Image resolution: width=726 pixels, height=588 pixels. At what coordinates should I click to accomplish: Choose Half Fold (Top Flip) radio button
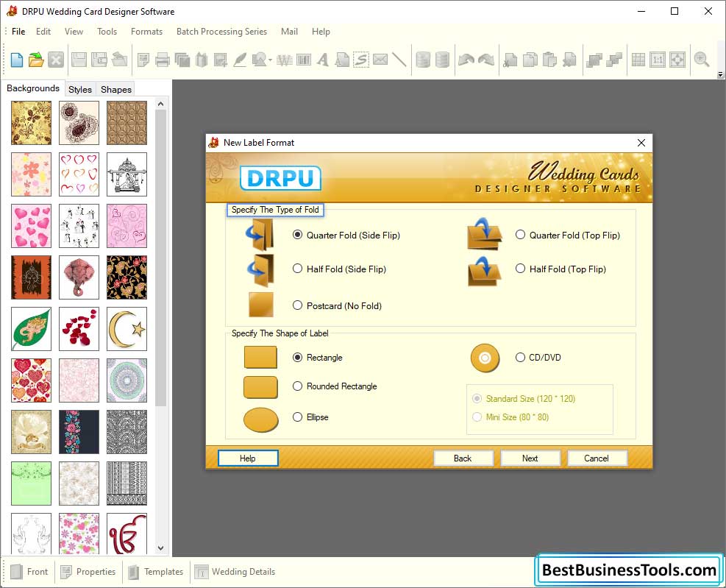(521, 269)
